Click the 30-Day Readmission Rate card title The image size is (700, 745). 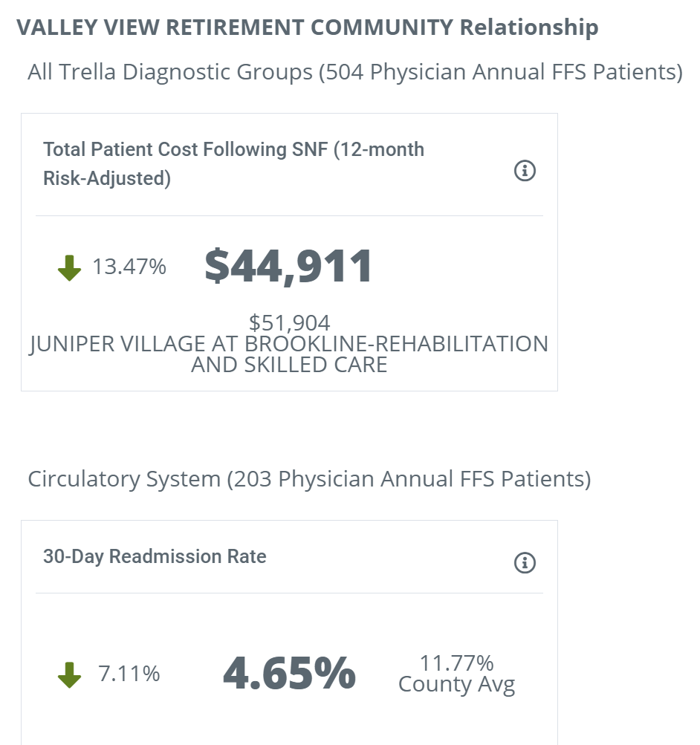(x=155, y=556)
